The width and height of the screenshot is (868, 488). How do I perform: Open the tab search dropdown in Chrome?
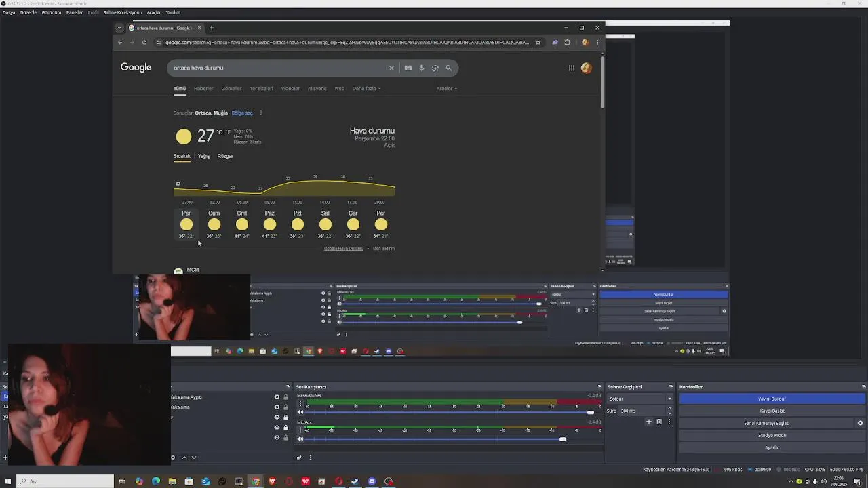point(119,28)
